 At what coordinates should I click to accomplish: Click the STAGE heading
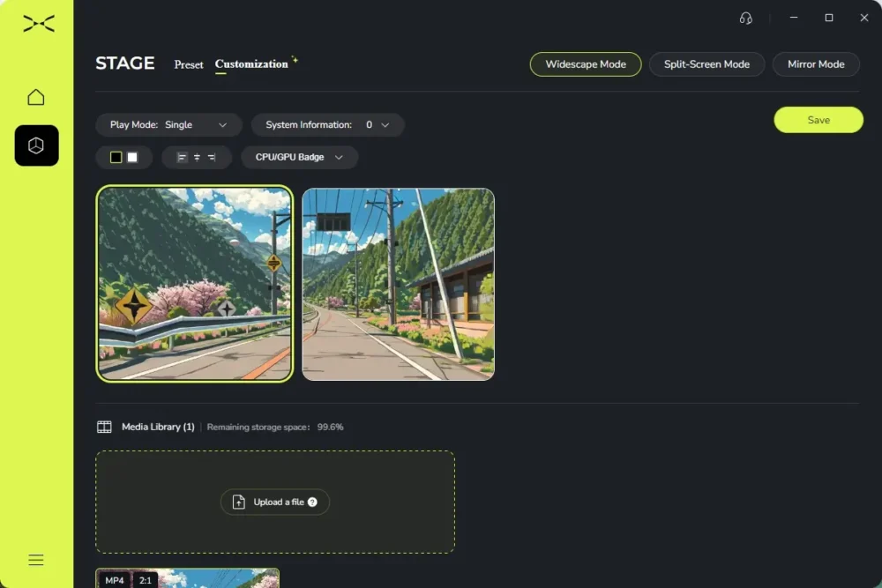pos(125,63)
